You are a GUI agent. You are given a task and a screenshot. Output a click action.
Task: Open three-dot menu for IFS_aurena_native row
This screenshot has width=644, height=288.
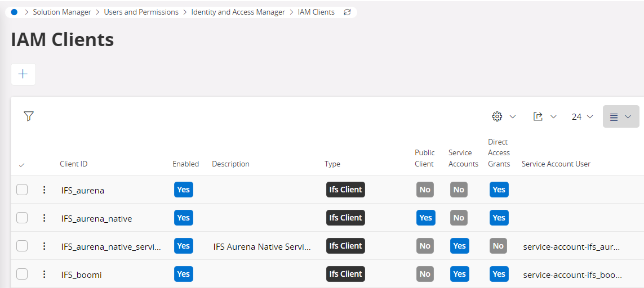45,218
